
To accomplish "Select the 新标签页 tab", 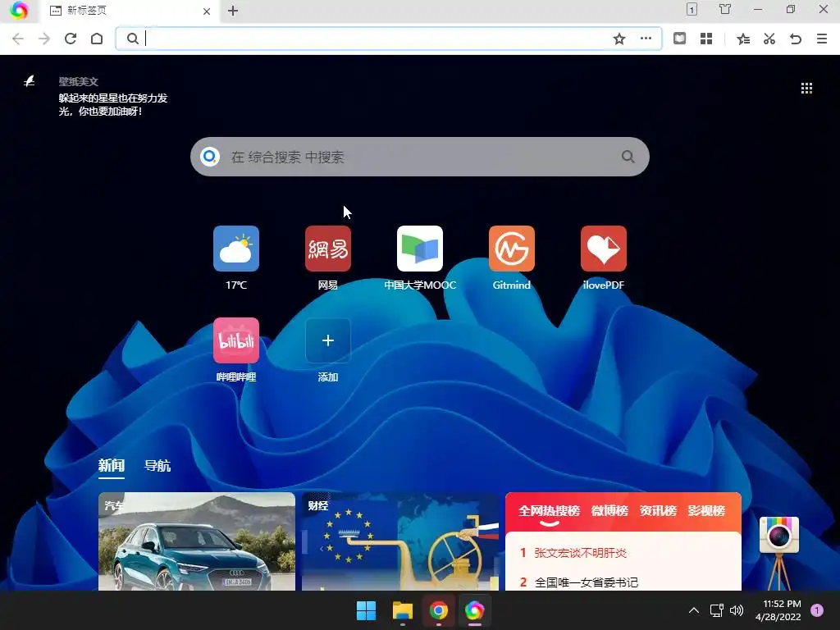I will click(129, 11).
